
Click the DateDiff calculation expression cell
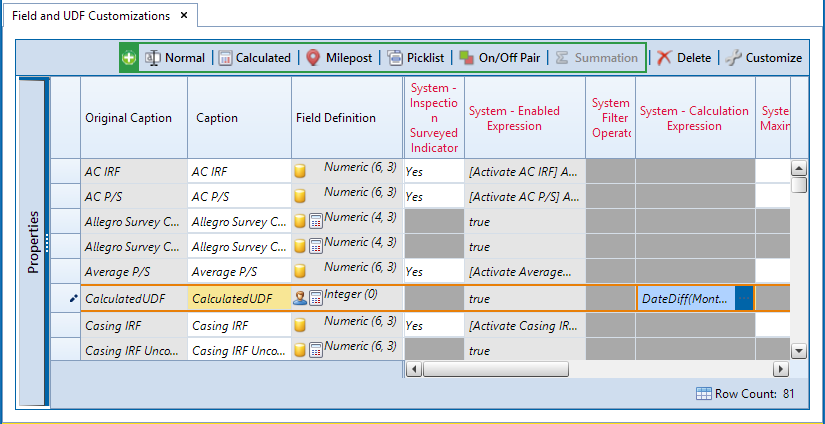click(686, 298)
